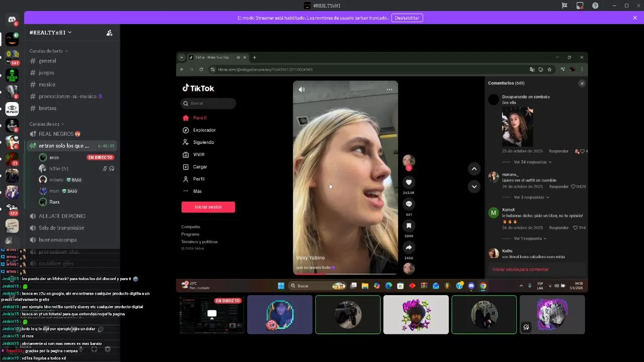Expand Ver 34 respuestas
Image resolution: width=644 pixels, height=362 pixels.
point(533,162)
